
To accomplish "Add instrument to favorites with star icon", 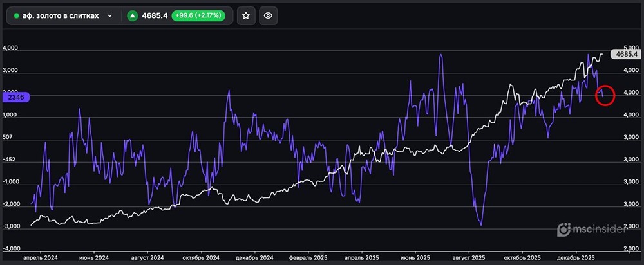I will 245,15.
